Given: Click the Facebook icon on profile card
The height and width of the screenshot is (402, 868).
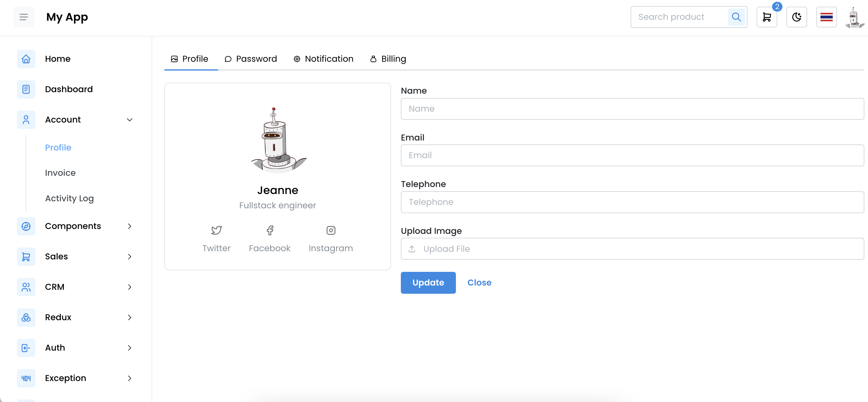Looking at the screenshot, I should click(x=270, y=230).
